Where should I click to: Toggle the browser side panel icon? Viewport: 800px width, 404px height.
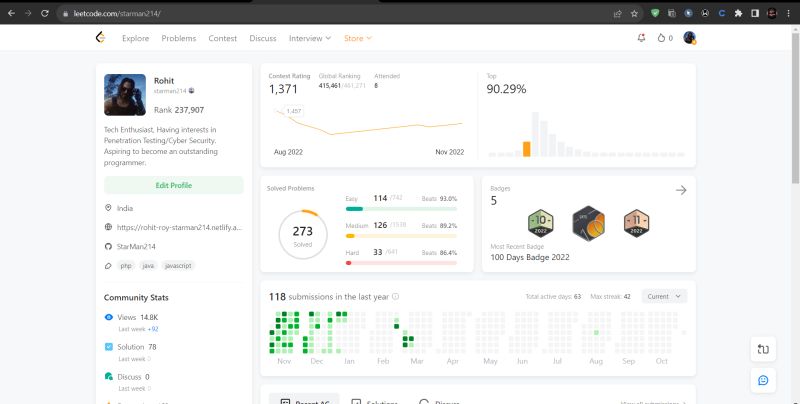click(755, 14)
